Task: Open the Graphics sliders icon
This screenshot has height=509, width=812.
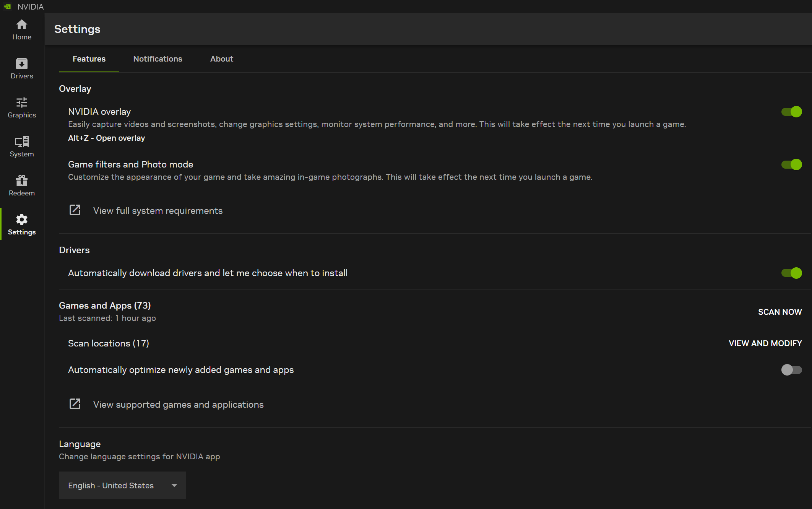Action: pyautogui.click(x=22, y=102)
